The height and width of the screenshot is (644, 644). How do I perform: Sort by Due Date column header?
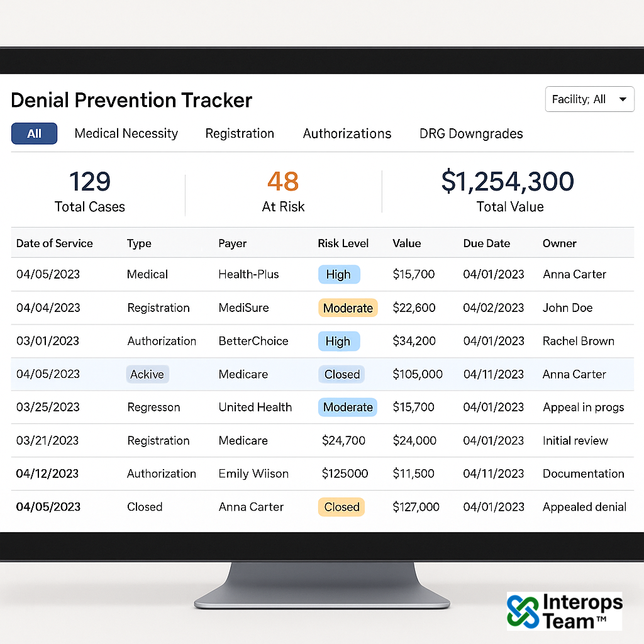486,243
